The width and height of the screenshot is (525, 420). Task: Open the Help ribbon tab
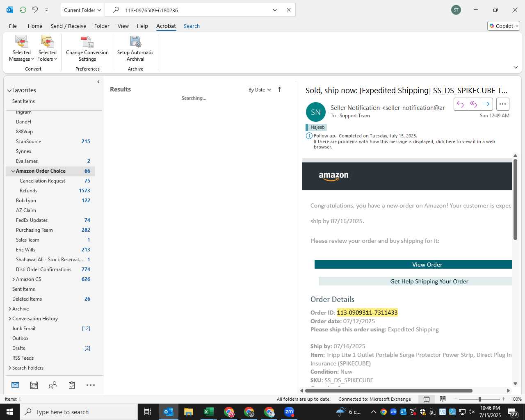(x=142, y=26)
